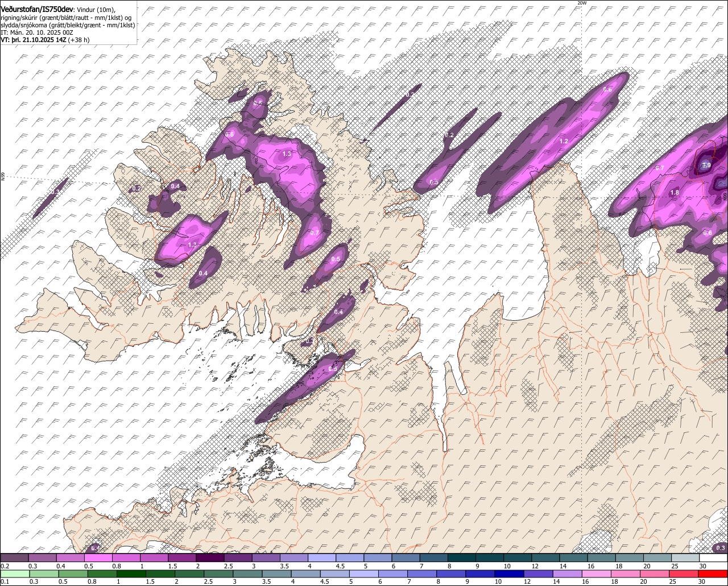This screenshot has width=728, height=586.
Task: Select bottom-row dark green swatch beginning at 1
Action: pyautogui.click(x=131, y=574)
